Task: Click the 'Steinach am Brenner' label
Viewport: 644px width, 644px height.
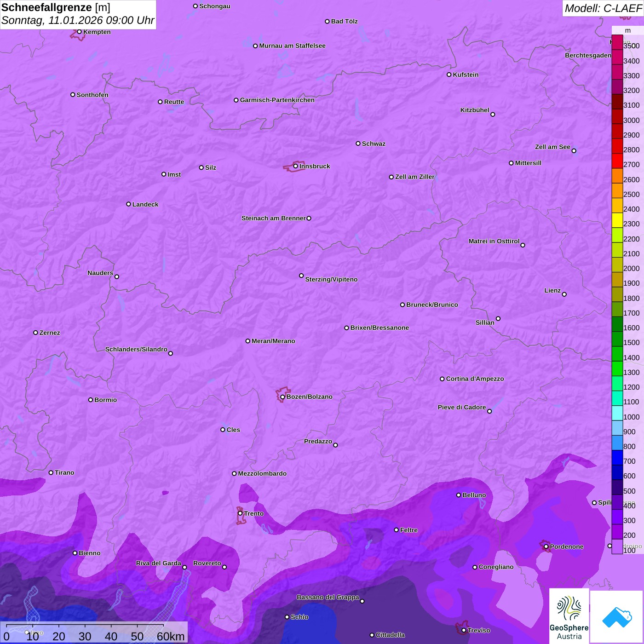Action: pyautogui.click(x=273, y=218)
